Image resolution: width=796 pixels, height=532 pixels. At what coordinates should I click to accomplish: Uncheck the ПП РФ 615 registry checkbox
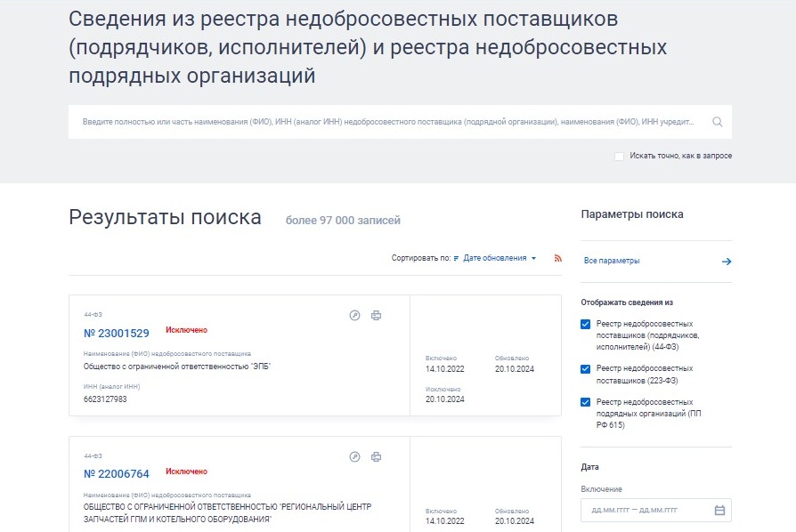[585, 402]
